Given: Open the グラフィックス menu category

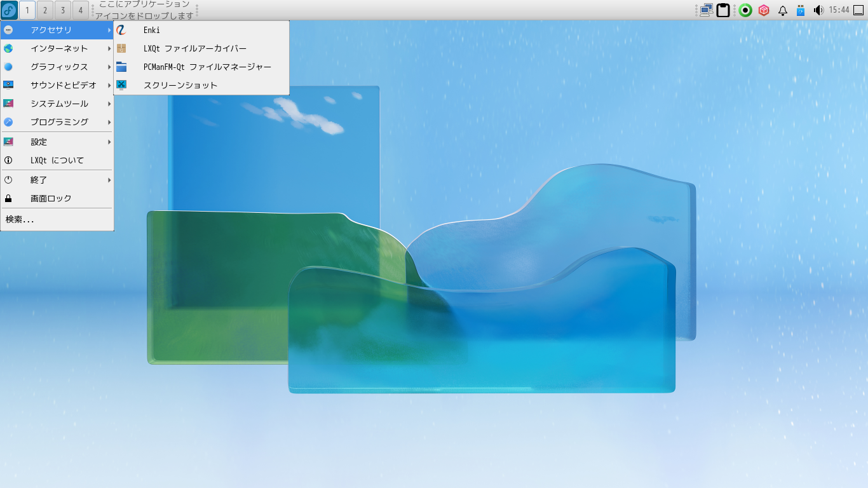Looking at the screenshot, I should 57,67.
